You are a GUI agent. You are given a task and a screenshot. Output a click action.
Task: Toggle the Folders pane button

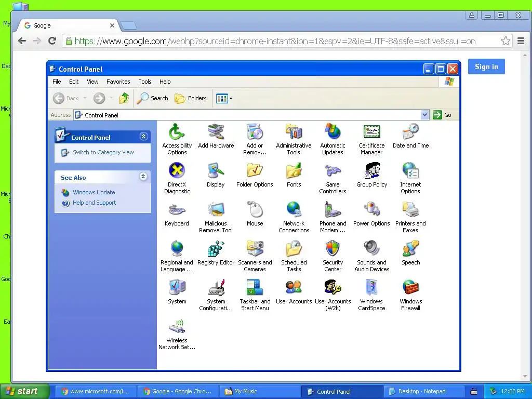[x=191, y=98]
